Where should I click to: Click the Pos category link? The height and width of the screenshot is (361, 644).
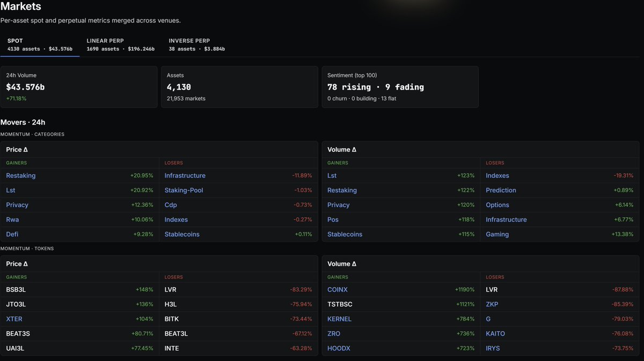[x=333, y=219]
